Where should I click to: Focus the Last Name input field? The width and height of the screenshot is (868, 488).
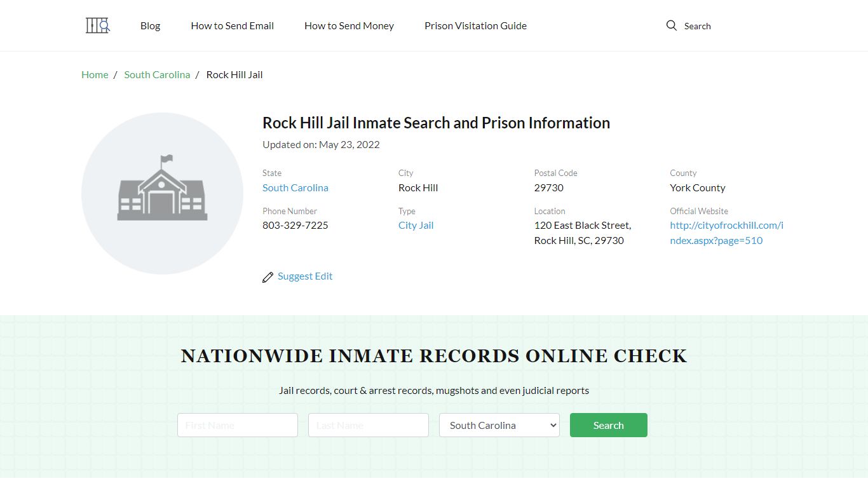[369, 425]
